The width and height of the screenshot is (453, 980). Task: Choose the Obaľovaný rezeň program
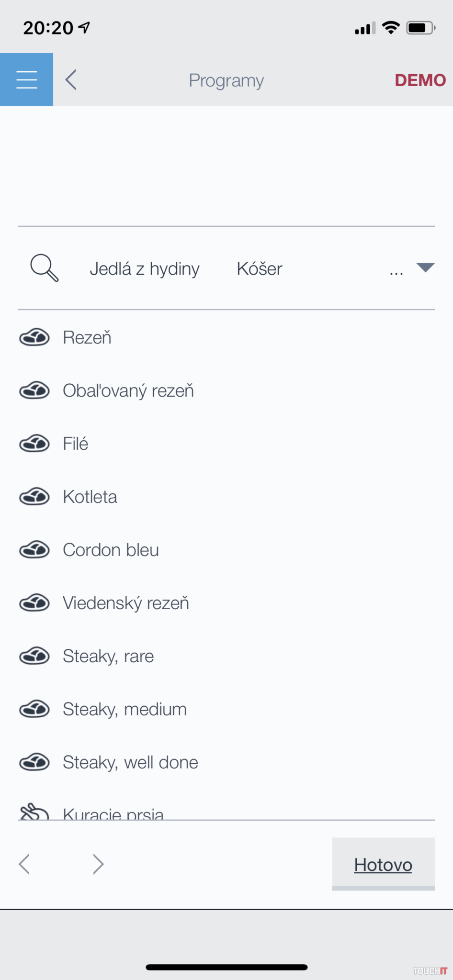pyautogui.click(x=128, y=391)
